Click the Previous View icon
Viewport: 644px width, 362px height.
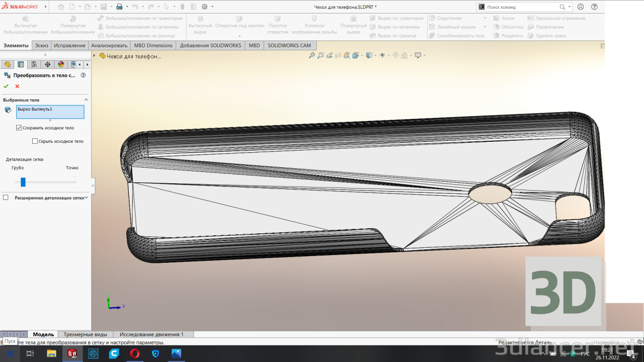click(329, 55)
